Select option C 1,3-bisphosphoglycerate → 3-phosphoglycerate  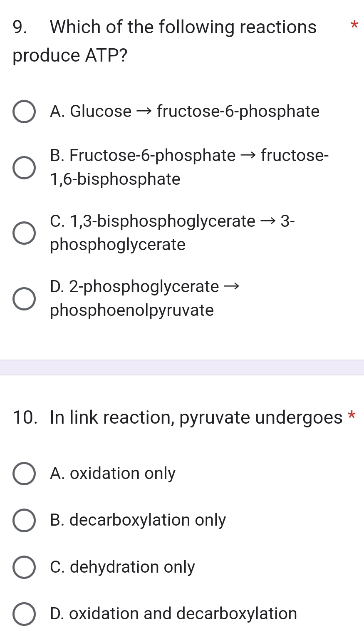point(24,233)
